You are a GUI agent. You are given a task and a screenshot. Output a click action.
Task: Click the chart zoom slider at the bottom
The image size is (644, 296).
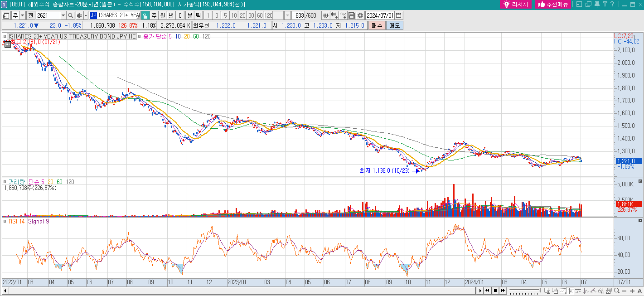pyautogui.click(x=525, y=291)
